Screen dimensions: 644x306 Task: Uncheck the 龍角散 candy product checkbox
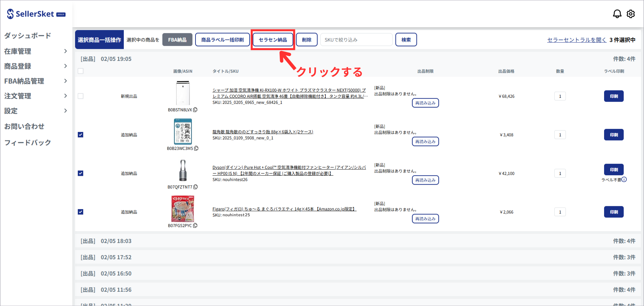(x=80, y=135)
